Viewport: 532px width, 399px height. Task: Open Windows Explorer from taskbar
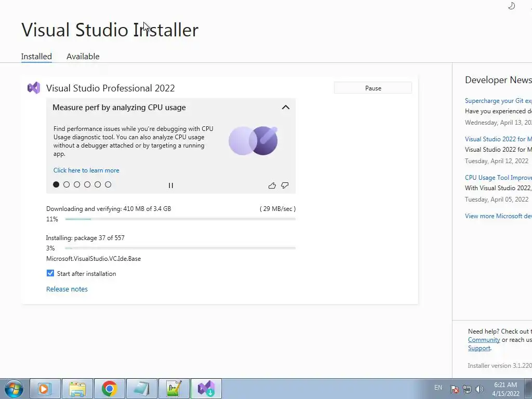(77, 389)
